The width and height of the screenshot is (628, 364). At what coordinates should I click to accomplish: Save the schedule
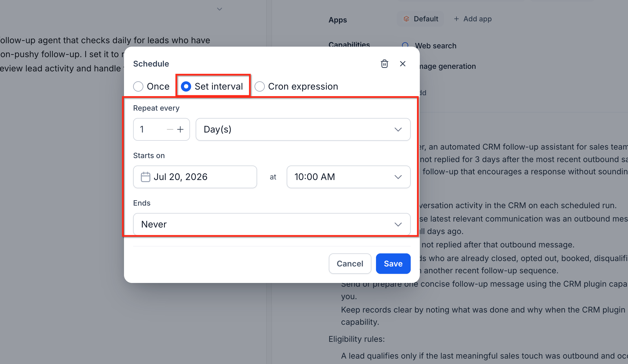pos(393,264)
